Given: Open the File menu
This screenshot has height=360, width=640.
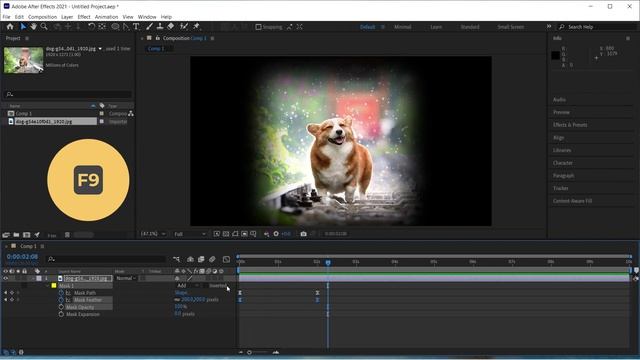Looking at the screenshot, I should (6, 17).
